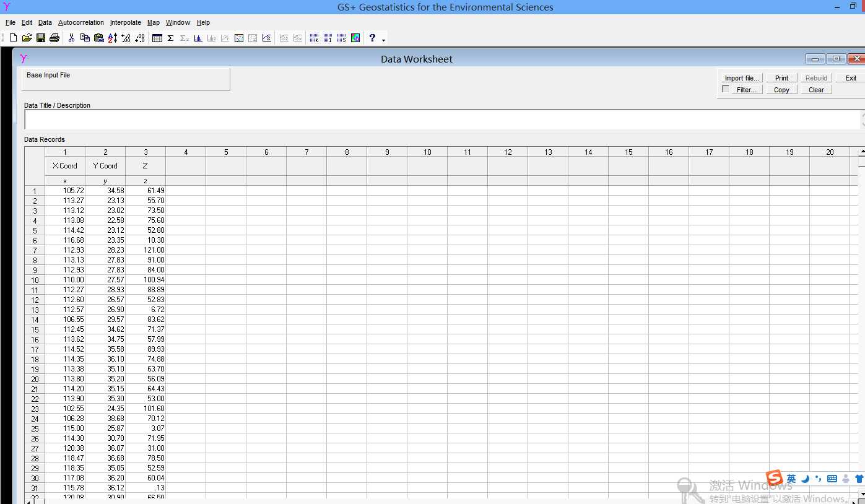Screen dimensions: 865x504
Task: Select the Y Coord column header
Action: point(105,166)
